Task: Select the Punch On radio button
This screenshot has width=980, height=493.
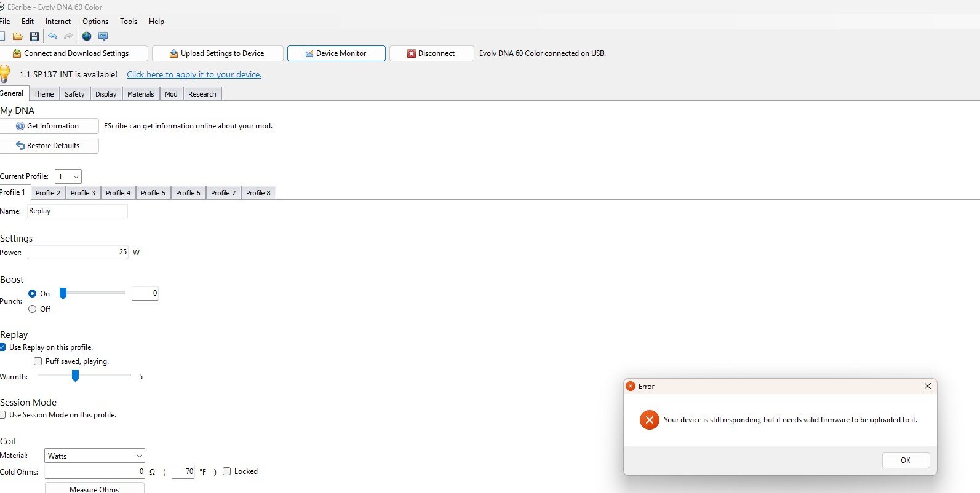Action: pos(33,294)
